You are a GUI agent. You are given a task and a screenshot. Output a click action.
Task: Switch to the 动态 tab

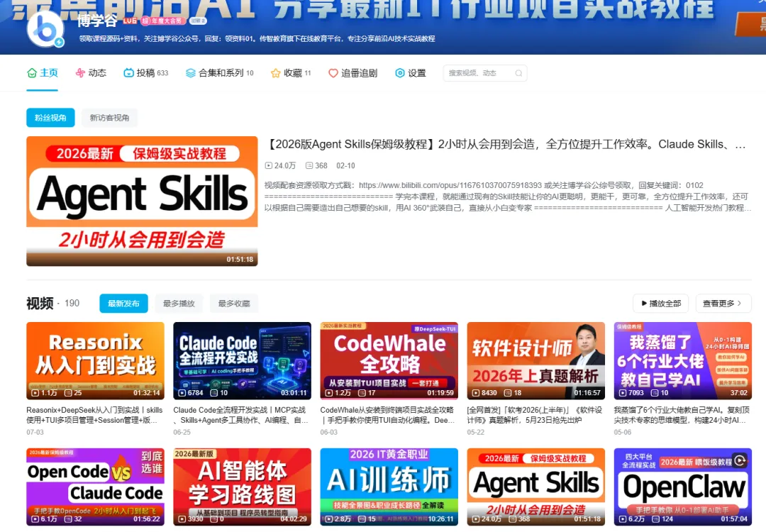(x=91, y=73)
